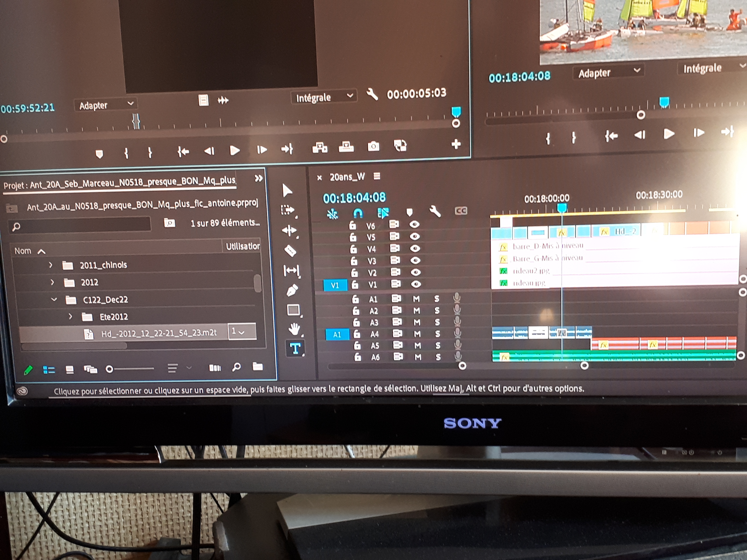Toggle lock on track V3

coord(354,261)
